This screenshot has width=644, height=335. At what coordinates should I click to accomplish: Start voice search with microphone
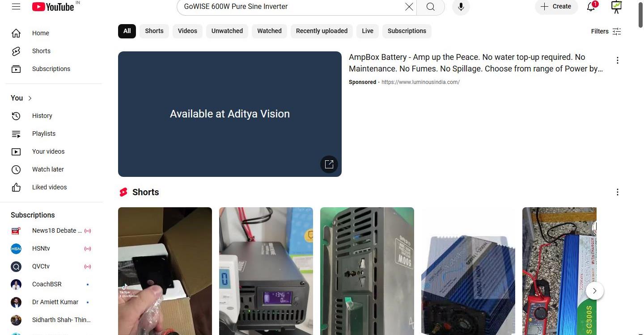pyautogui.click(x=461, y=7)
